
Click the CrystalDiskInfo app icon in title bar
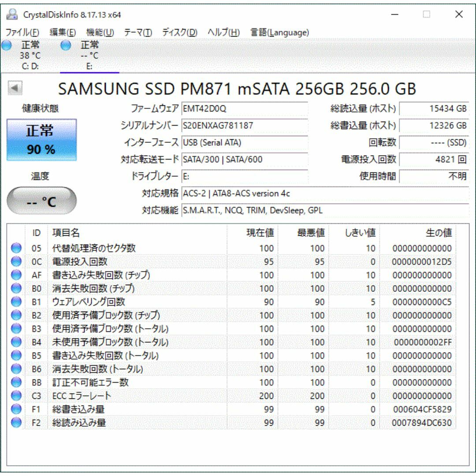[12, 14]
